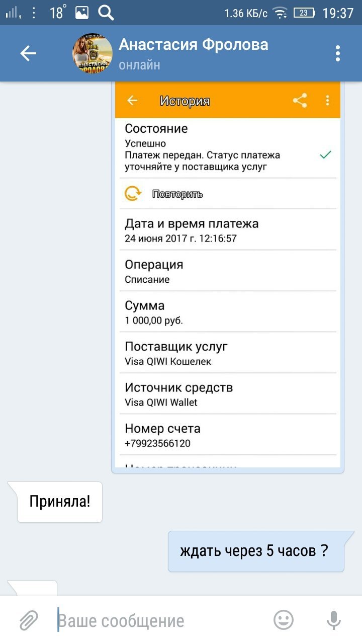Focus the 'Ваше сообщение' message field
Viewport: 362px width, 644px height.
pos(161,620)
